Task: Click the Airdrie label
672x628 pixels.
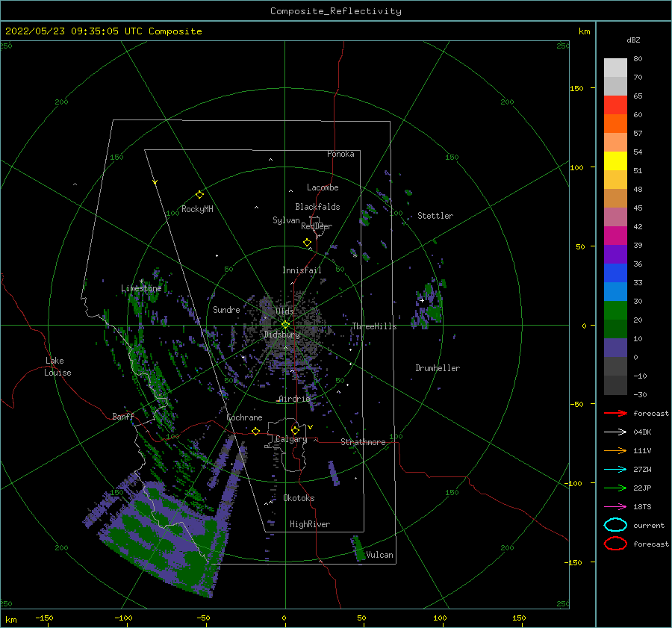Action: click(x=294, y=399)
